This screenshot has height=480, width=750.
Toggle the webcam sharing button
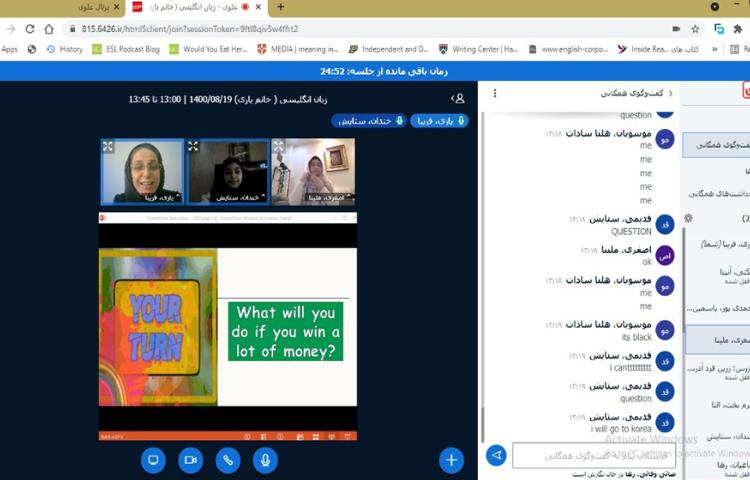(x=190, y=460)
